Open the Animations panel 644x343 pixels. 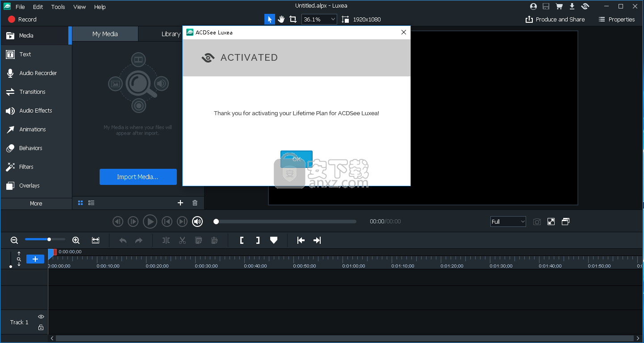point(36,129)
